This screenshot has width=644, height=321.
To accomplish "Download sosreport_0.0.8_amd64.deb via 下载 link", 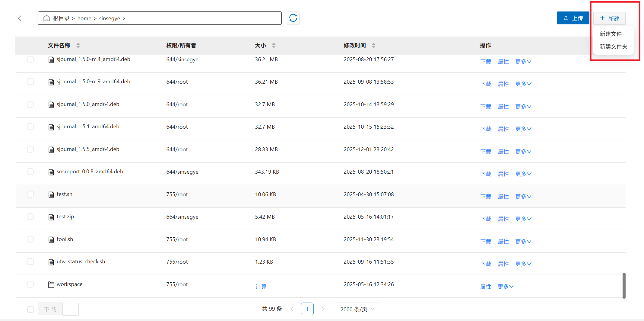I will pyautogui.click(x=486, y=174).
